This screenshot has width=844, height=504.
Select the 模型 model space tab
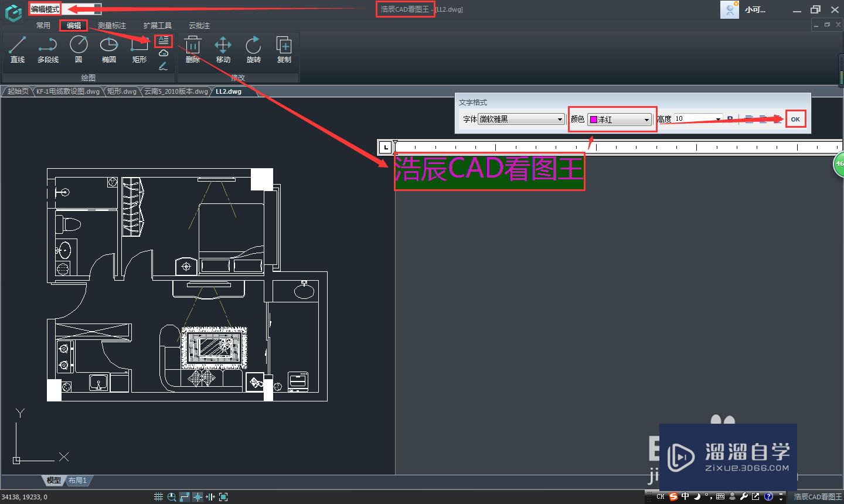click(53, 480)
